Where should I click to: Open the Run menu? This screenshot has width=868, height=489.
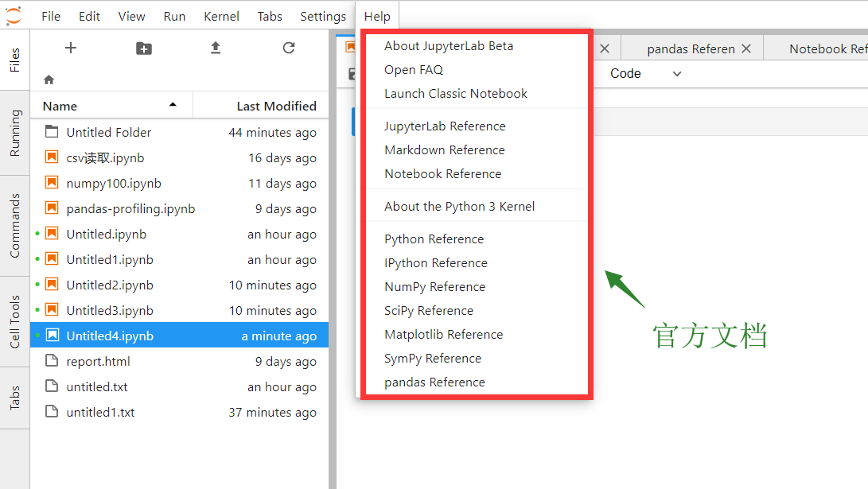pos(174,17)
